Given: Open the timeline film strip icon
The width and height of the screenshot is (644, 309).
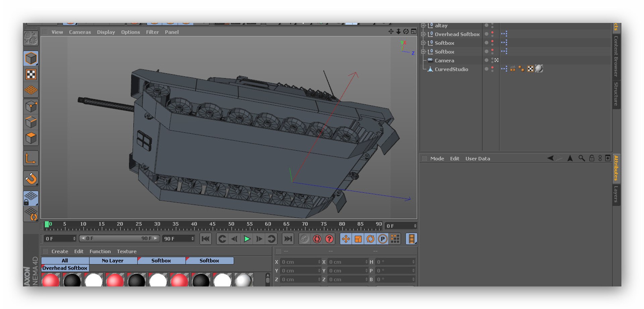Looking at the screenshot, I should tap(411, 239).
